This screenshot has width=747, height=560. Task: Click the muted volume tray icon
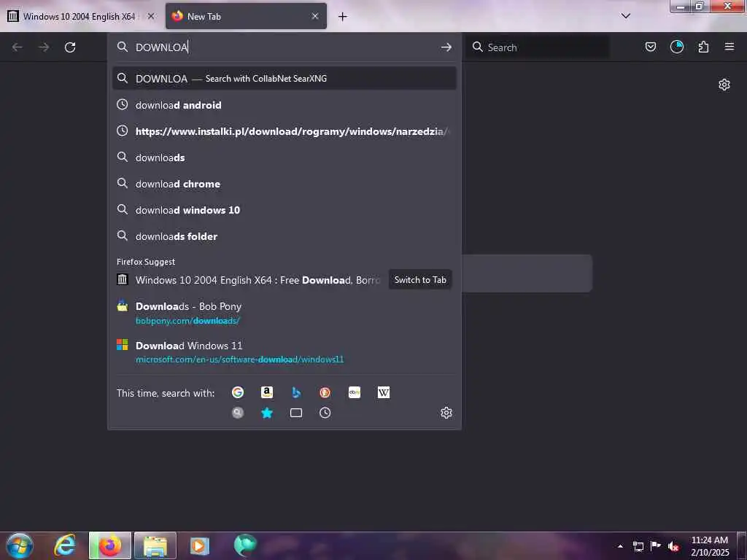point(673,546)
